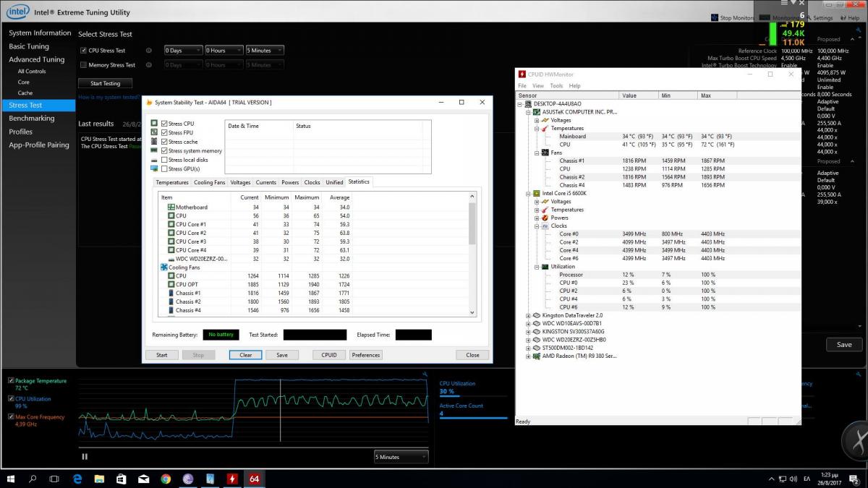Enable the Memory Stress Test checkbox
Viewport: 868px width, 488px height.
[83, 65]
